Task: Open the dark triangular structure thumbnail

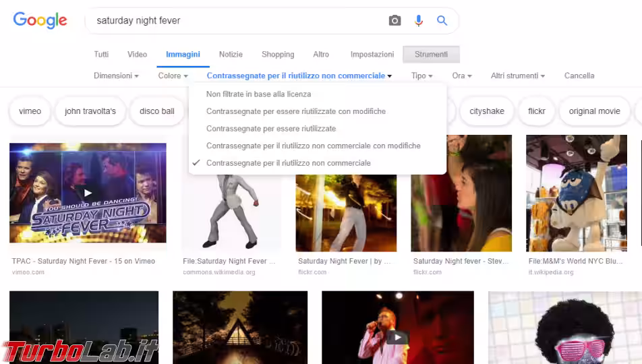Action: (240, 328)
